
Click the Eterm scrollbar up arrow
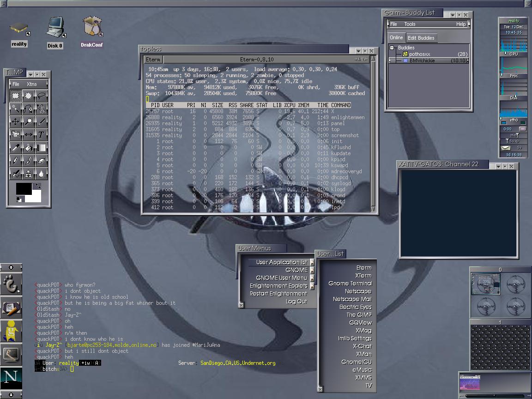373,59
